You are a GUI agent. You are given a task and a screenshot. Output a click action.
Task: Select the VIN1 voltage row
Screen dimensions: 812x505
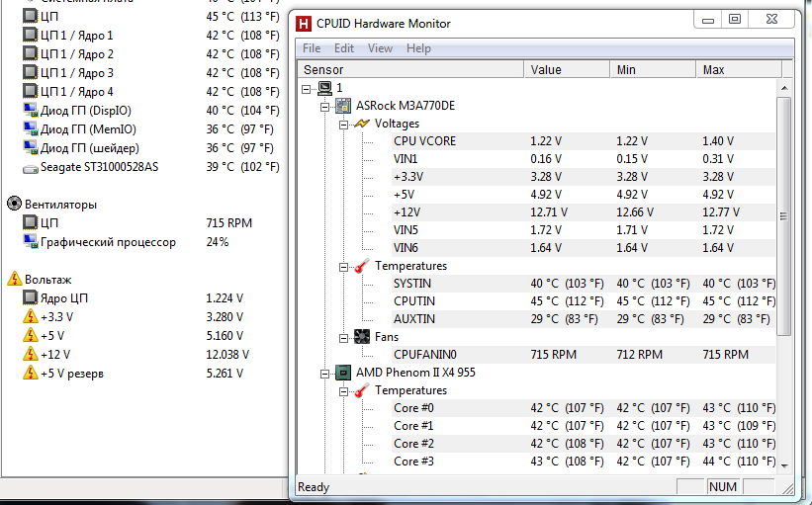click(584, 159)
